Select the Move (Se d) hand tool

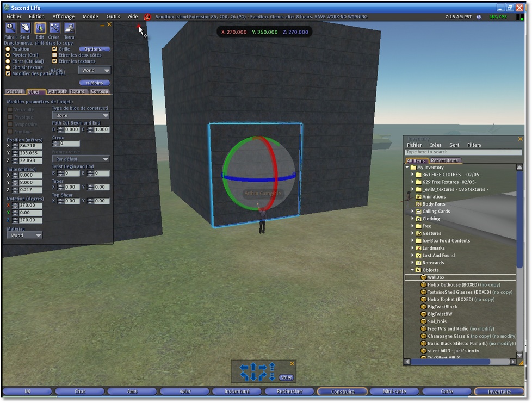coord(26,28)
